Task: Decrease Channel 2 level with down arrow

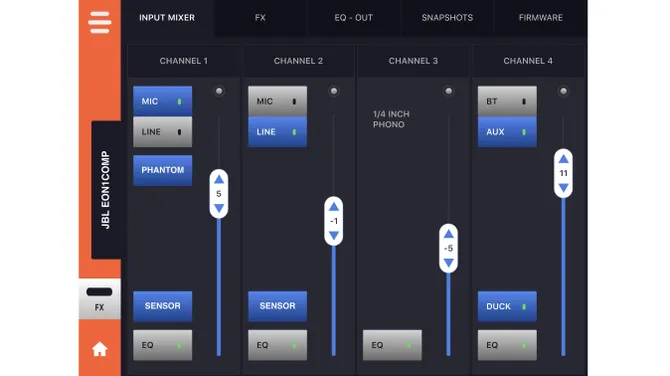Action: pyautogui.click(x=334, y=236)
